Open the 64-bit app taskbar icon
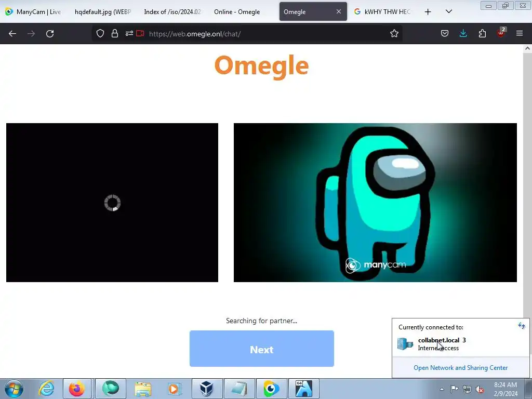Viewport: 532px width, 399px height. pos(303,389)
